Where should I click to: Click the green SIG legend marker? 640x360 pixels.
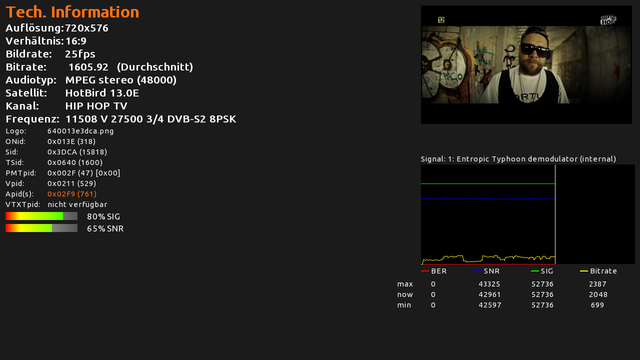point(535,271)
